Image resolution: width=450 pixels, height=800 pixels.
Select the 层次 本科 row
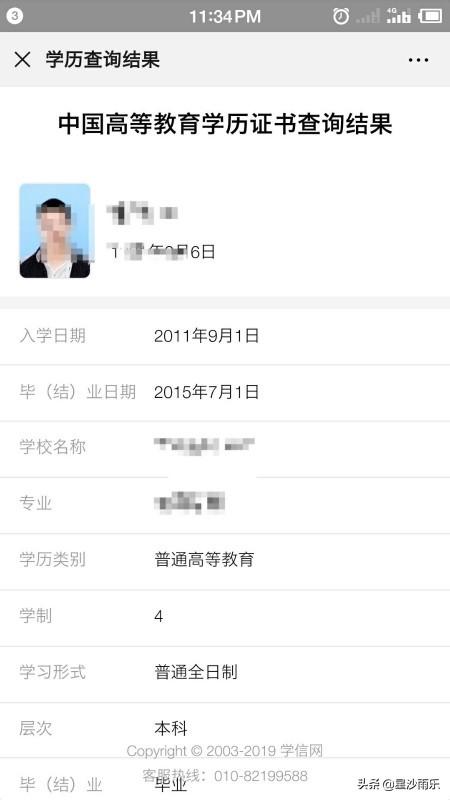[x=225, y=730]
